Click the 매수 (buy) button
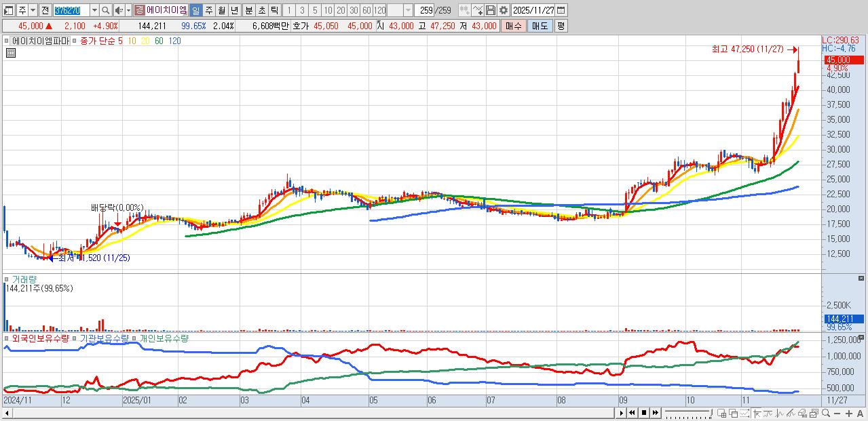The height and width of the screenshot is (421, 868). click(514, 26)
